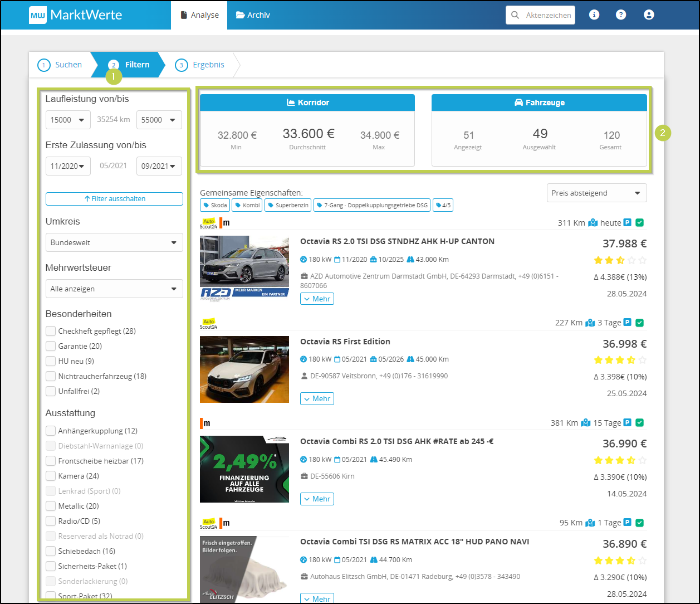The image size is (700, 604).
Task: Toggle green checkmark on first listing
Action: (639, 223)
